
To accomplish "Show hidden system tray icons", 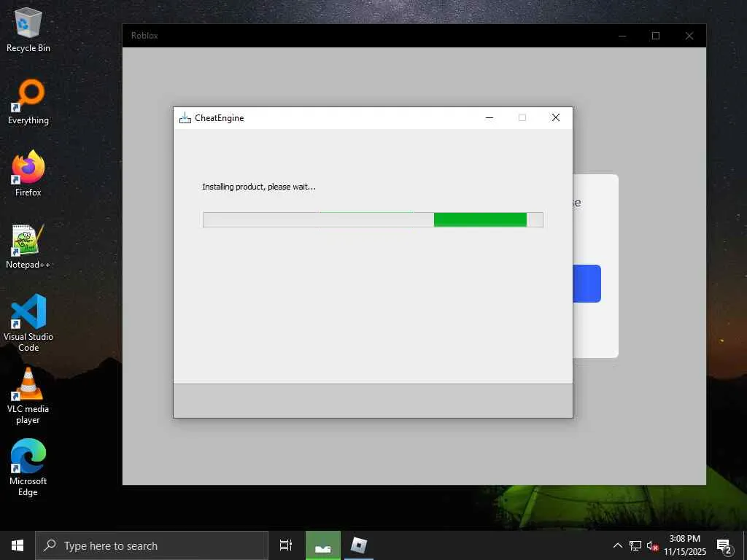I will pos(617,545).
